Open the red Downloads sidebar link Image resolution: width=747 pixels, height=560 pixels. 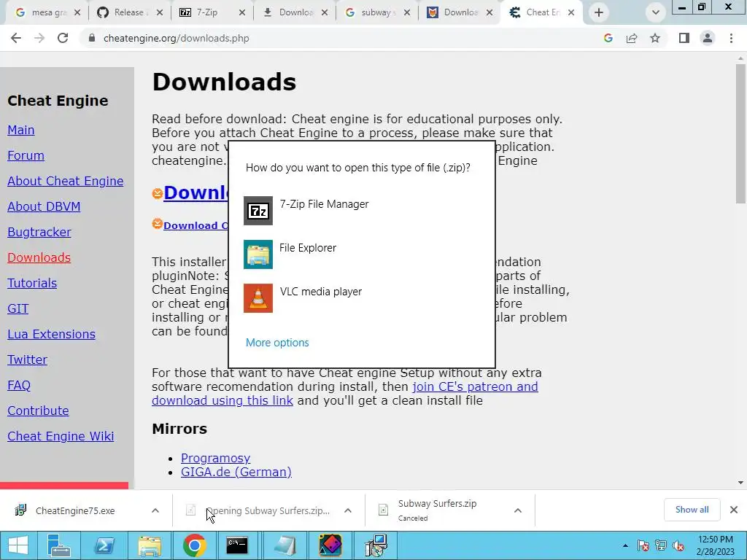coord(39,257)
